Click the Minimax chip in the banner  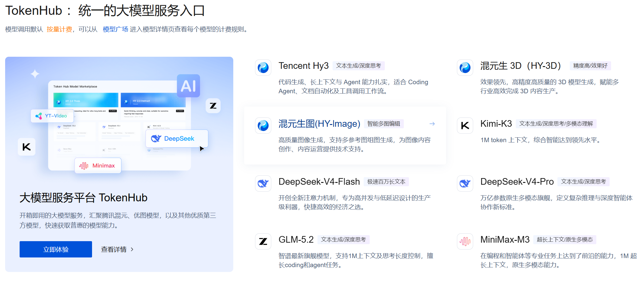(x=98, y=165)
